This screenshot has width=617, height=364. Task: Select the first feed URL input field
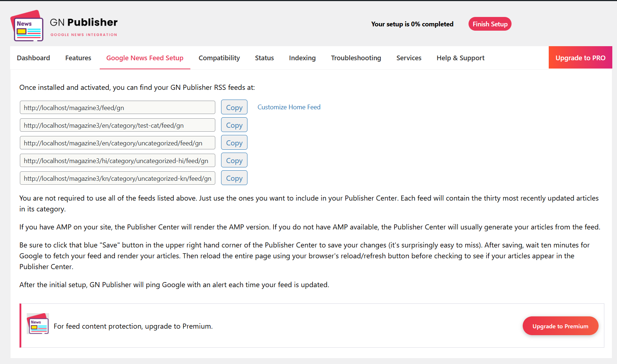click(117, 107)
